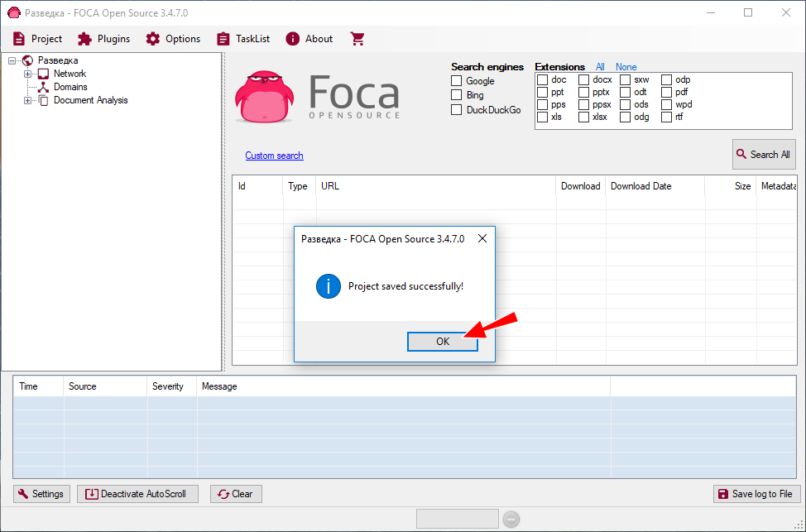Check the sxw extension checkbox
Image resolution: width=806 pixels, height=532 pixels.
pyautogui.click(x=625, y=79)
